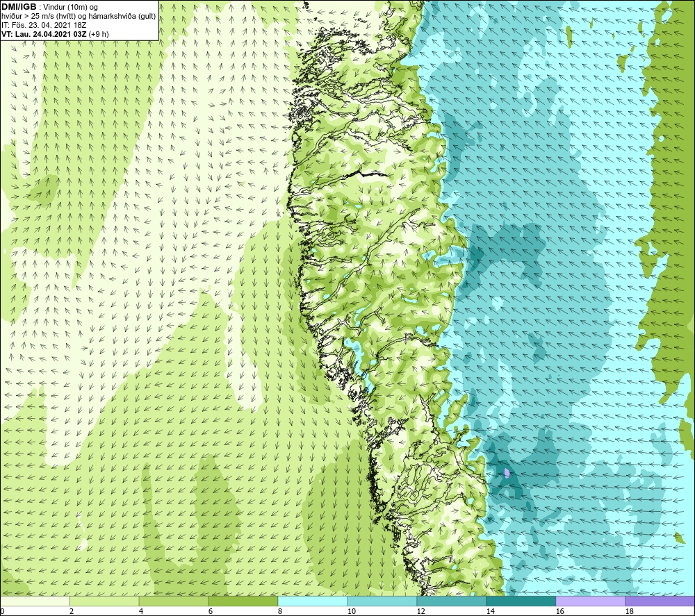The height and width of the screenshot is (616, 695).
Task: Click the legend label "14"
Action: click(490, 612)
